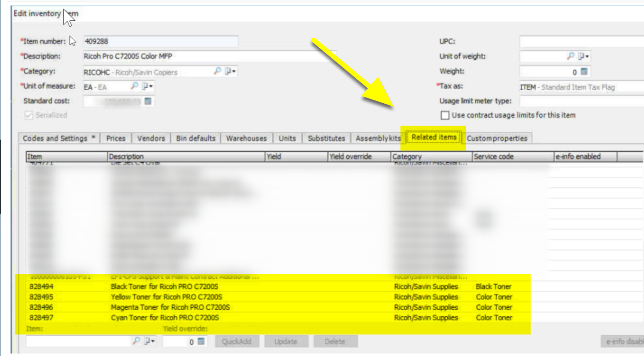This screenshot has width=644, height=356.
Task: Click the 'Black Toner' service code cell
Action: [x=494, y=287]
